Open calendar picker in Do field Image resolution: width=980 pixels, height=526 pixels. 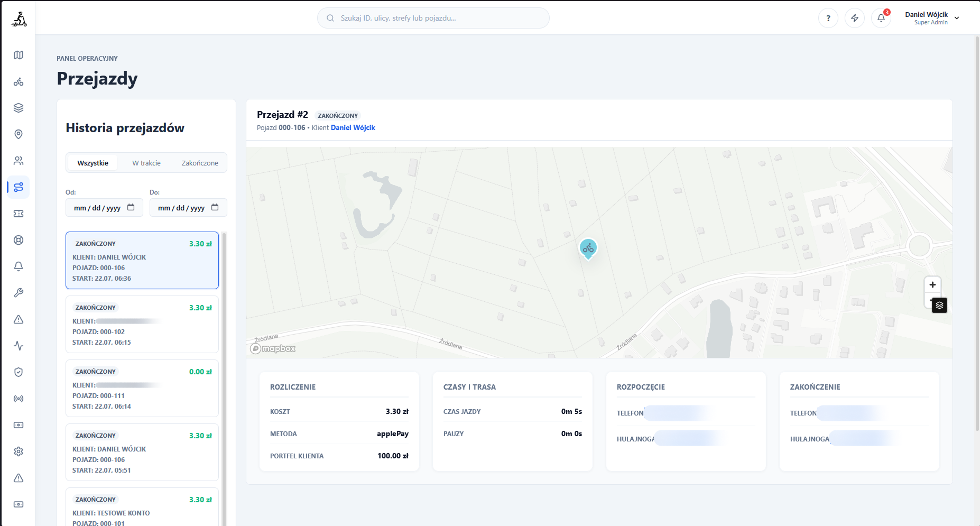point(215,207)
